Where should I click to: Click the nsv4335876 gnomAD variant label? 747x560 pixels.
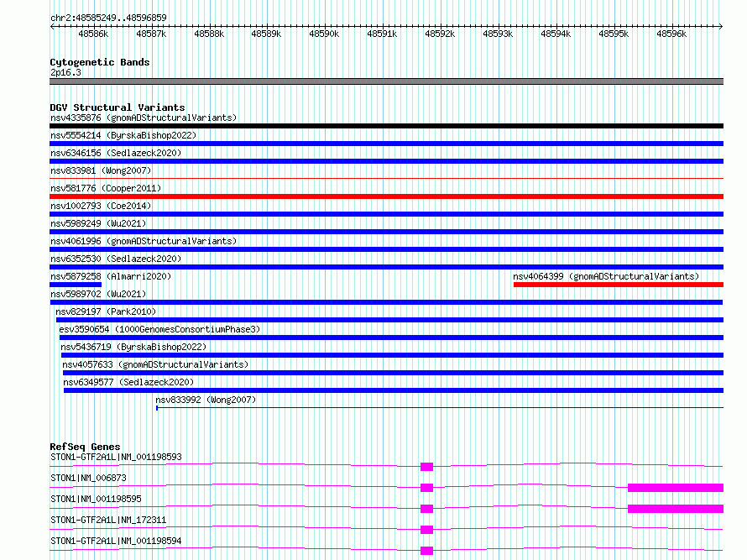pyautogui.click(x=144, y=118)
